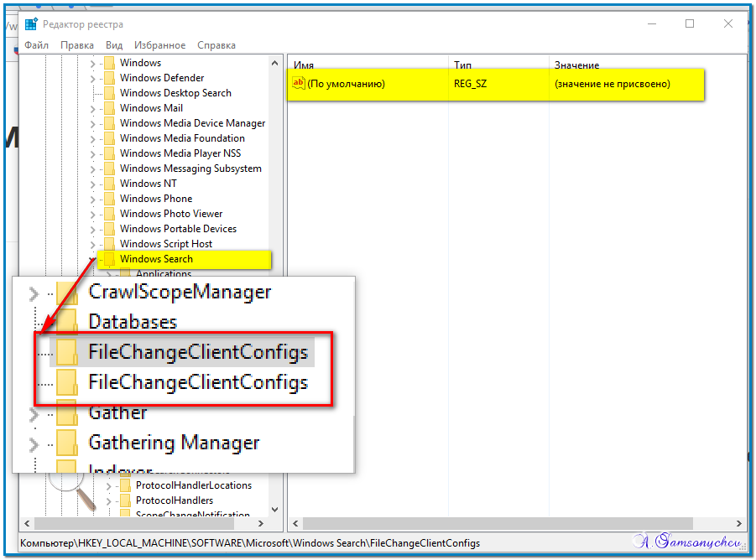Select the ProtocolHandlers folder icon
The image size is (756, 560).
(x=125, y=500)
